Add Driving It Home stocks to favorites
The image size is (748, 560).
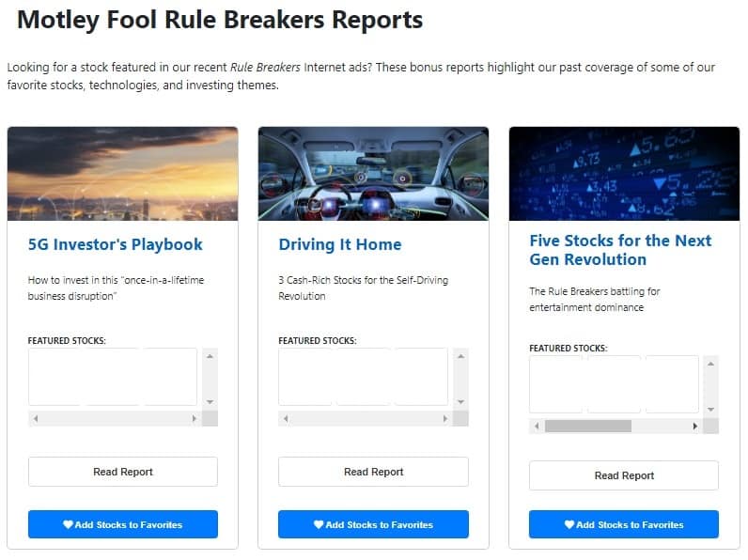pos(373,524)
